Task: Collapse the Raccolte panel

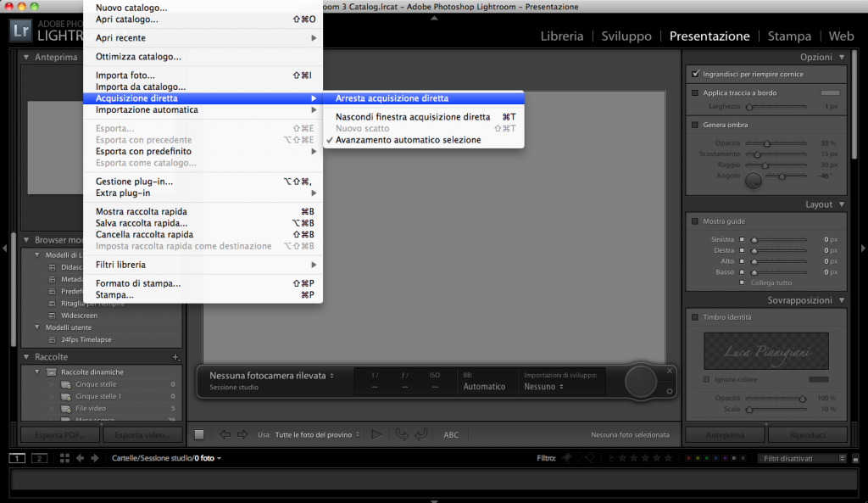Action: point(26,357)
